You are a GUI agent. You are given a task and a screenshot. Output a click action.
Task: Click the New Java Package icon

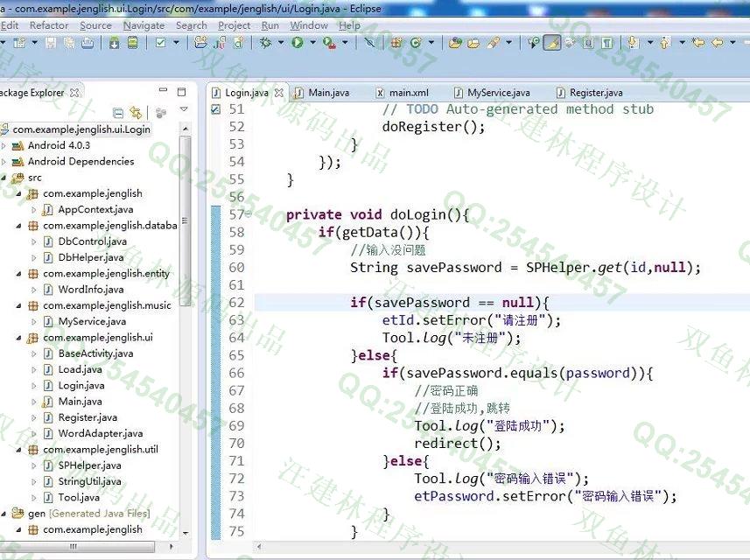click(x=396, y=43)
